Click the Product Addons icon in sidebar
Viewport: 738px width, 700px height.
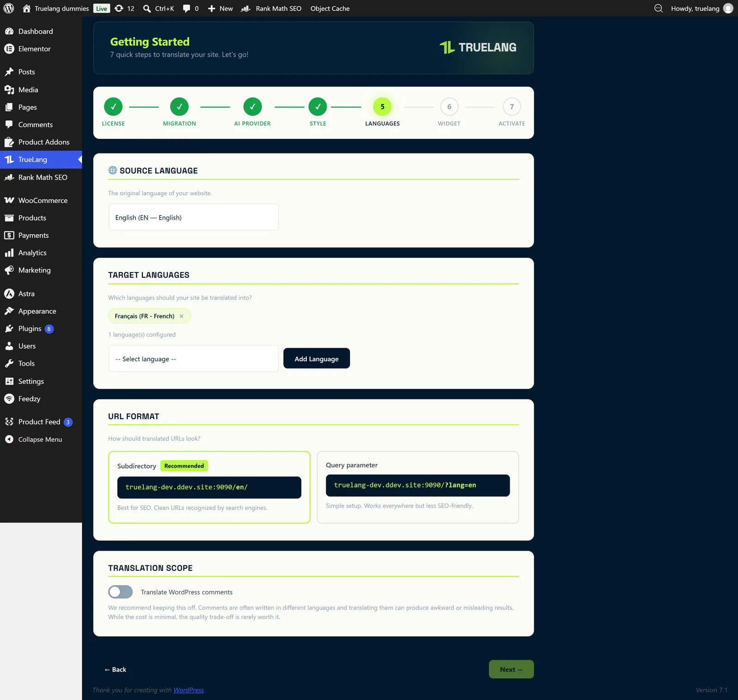coord(9,142)
